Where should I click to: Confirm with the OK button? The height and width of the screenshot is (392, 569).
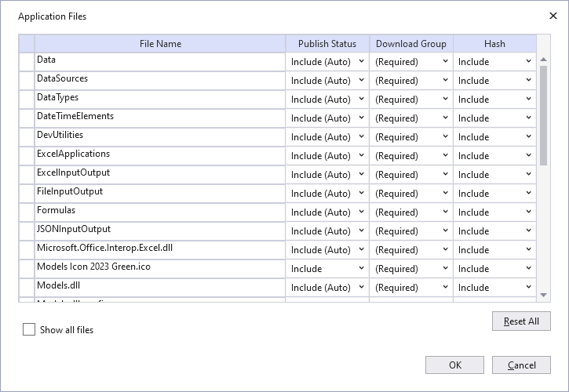(454, 365)
